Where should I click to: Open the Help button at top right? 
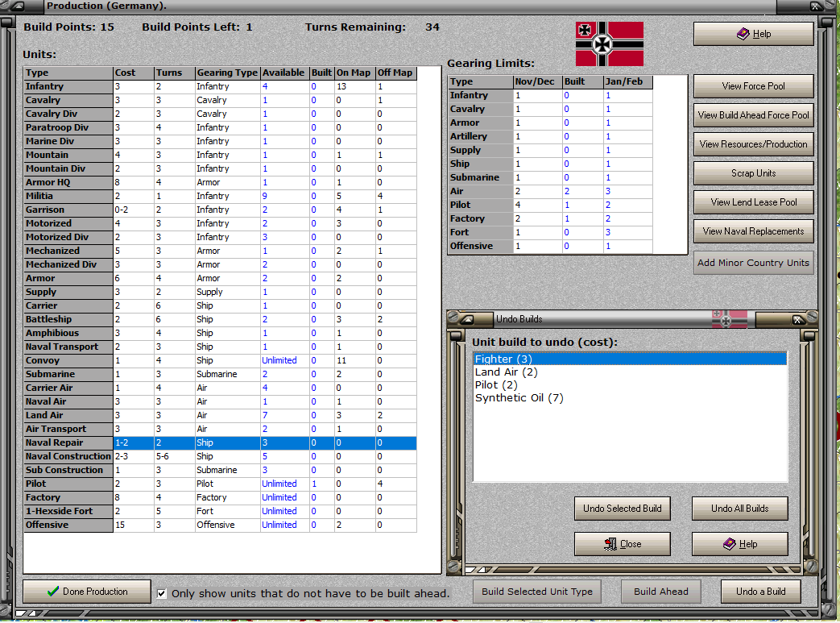point(754,34)
